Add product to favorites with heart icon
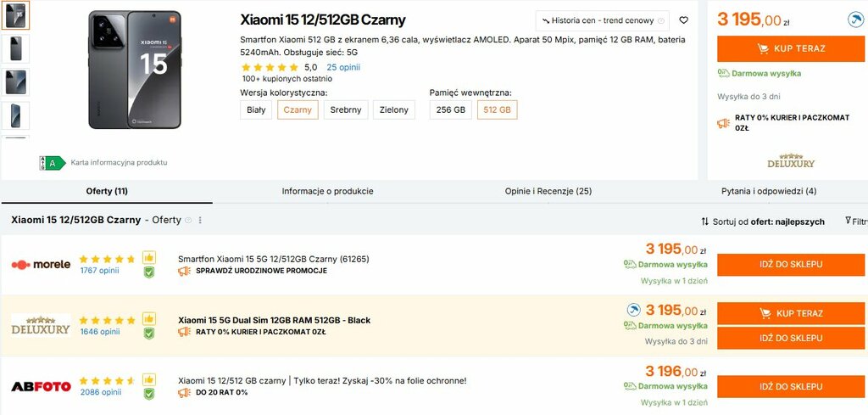868x415 pixels. 684,20
